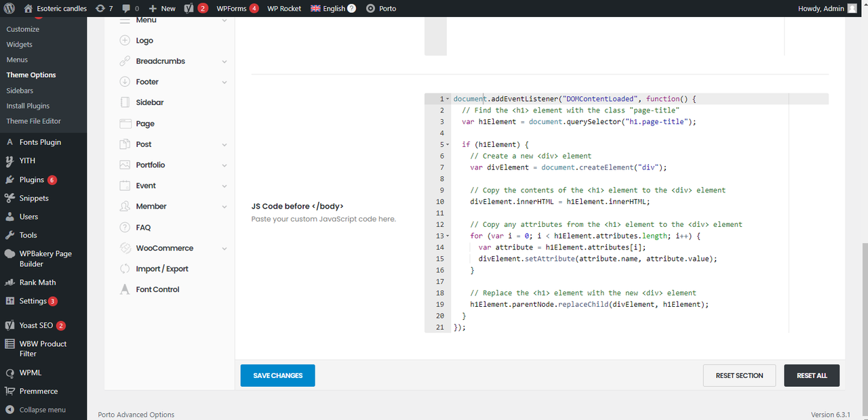
Task: Click the Fonts Plugin sidebar icon
Action: [9, 142]
